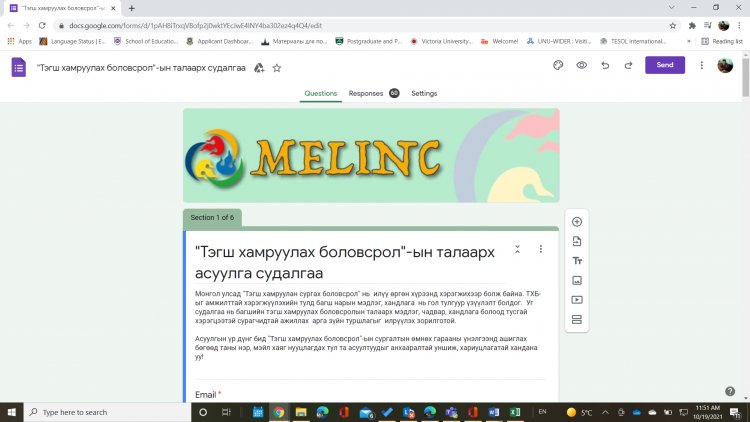Click the Add image icon
The image size is (750, 422).
[x=577, y=280]
